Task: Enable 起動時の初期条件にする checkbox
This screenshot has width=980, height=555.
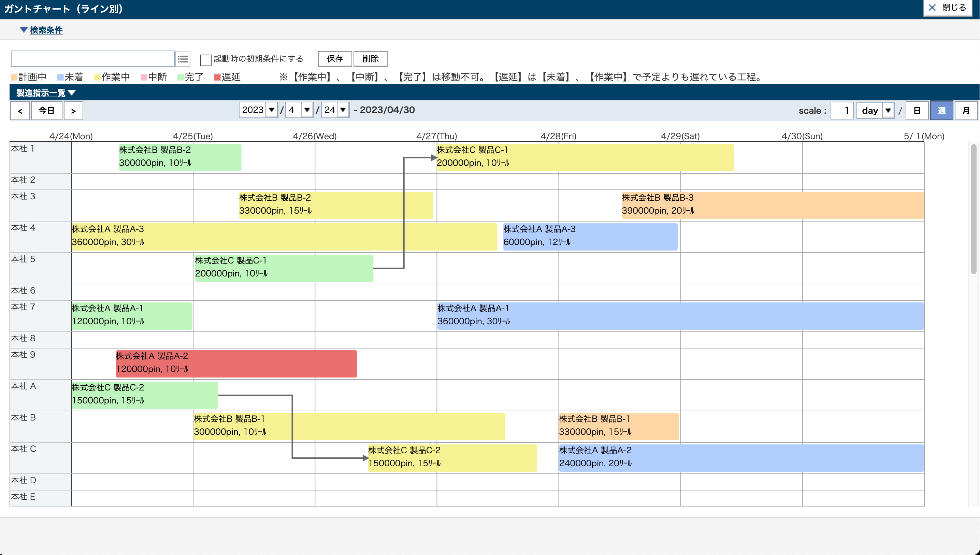Action: 205,59
